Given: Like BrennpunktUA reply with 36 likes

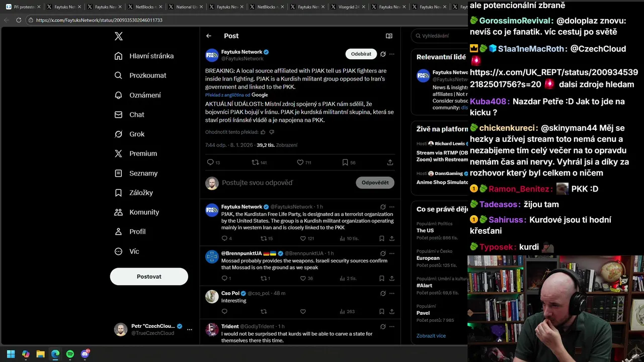Looking at the screenshot, I should pos(306,278).
